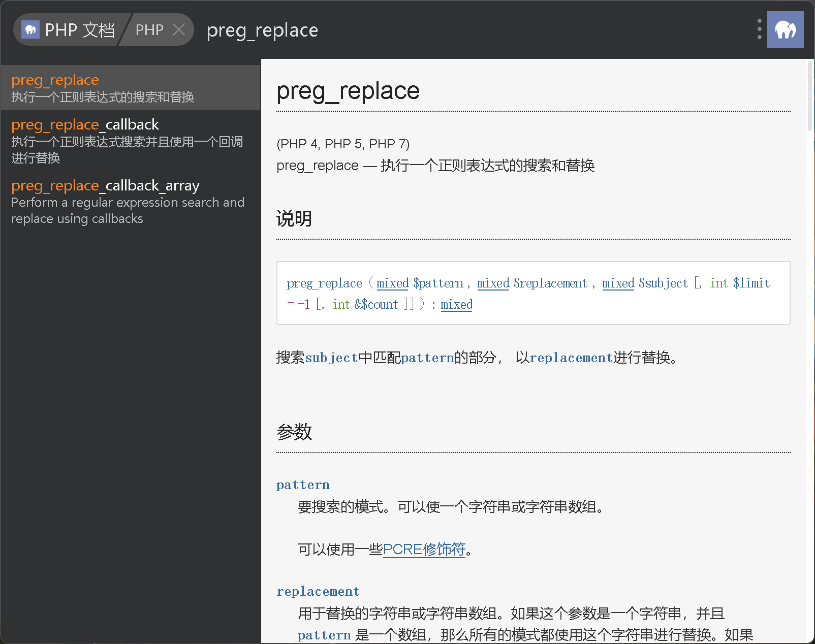Click the 参数 section heading
815x644 pixels.
(294, 432)
